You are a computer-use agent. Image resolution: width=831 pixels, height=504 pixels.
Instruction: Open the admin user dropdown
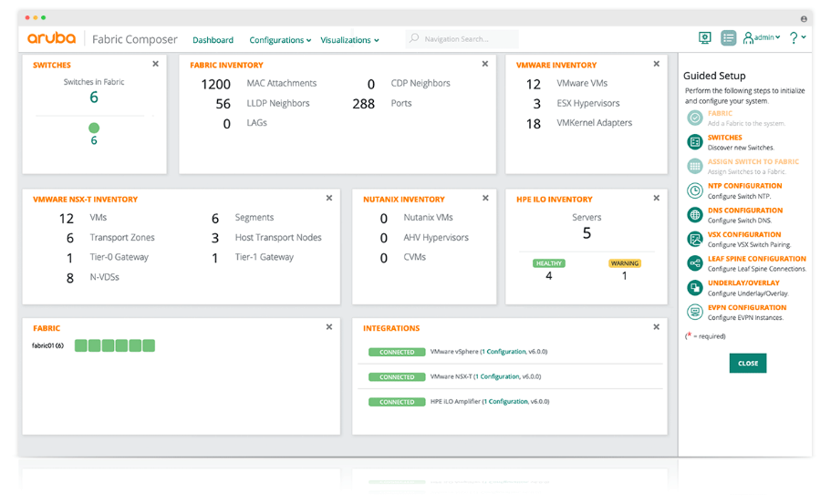762,38
